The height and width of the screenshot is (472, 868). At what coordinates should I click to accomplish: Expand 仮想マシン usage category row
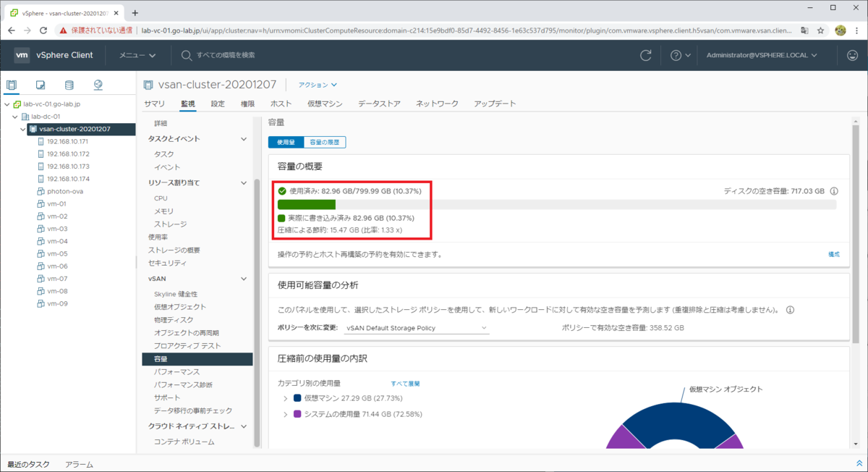point(285,398)
